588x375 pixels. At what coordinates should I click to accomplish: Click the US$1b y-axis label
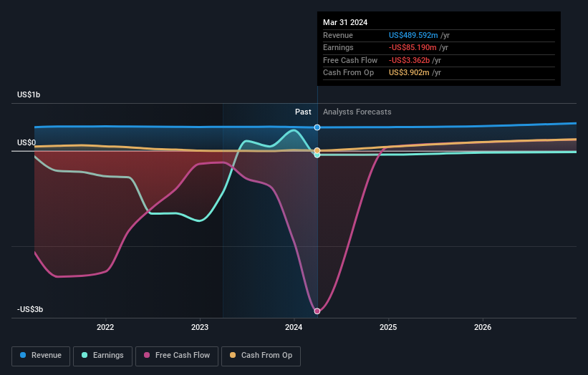pos(29,94)
